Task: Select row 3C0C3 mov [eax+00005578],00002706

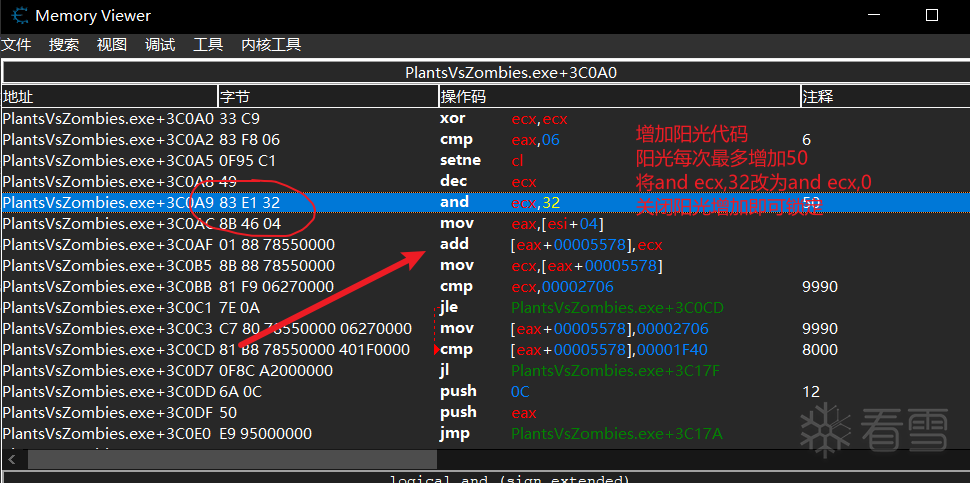Action: click(485, 328)
